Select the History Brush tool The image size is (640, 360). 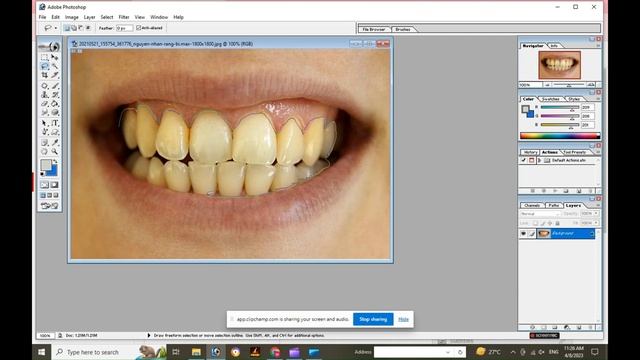coord(55,95)
